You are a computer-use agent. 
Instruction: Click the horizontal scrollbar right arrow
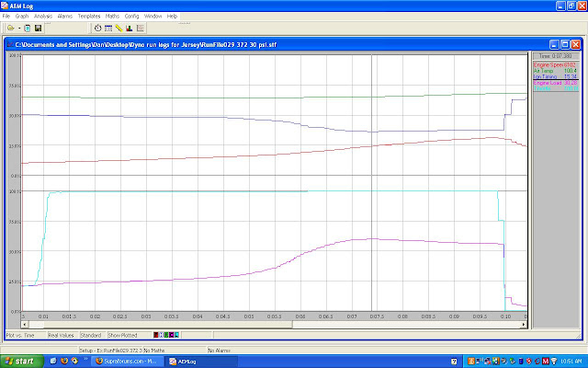tap(523, 325)
